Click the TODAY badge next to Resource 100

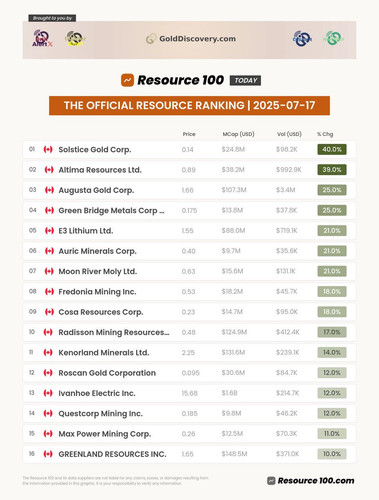(245, 80)
